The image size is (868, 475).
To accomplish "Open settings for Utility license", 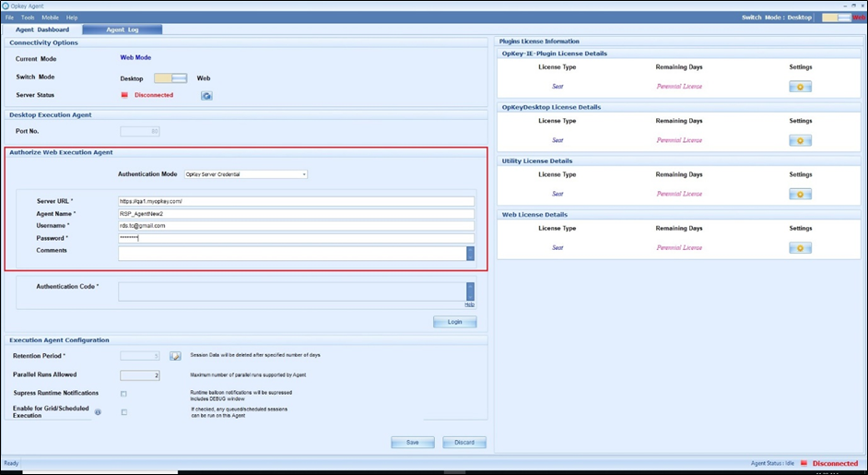I will pos(800,194).
